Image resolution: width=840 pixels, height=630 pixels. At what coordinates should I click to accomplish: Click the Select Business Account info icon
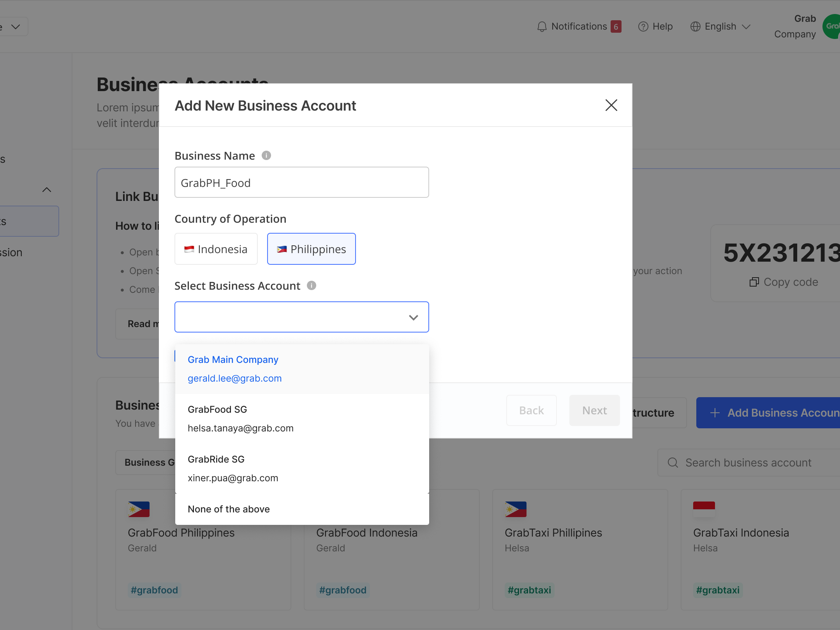click(x=312, y=285)
